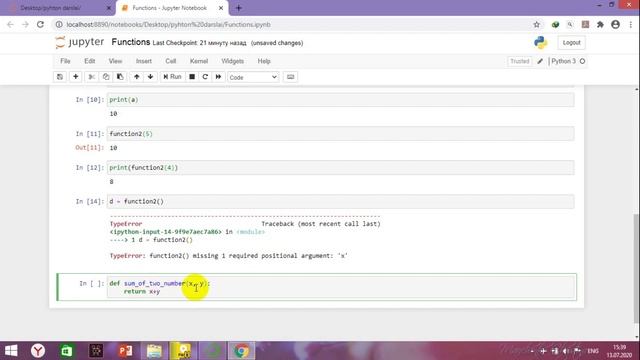Click the print(a) code cell

pyautogui.click(x=340, y=100)
